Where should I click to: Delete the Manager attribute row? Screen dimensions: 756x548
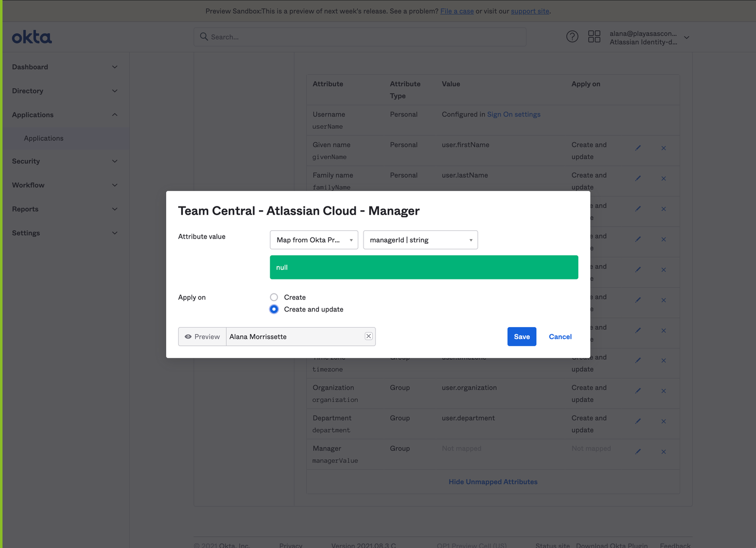tap(663, 452)
